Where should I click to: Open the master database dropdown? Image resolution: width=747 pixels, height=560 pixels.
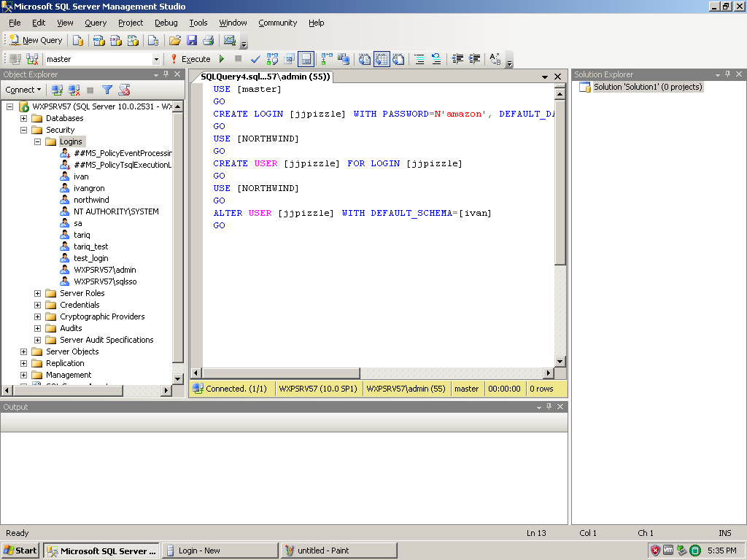pos(156,59)
